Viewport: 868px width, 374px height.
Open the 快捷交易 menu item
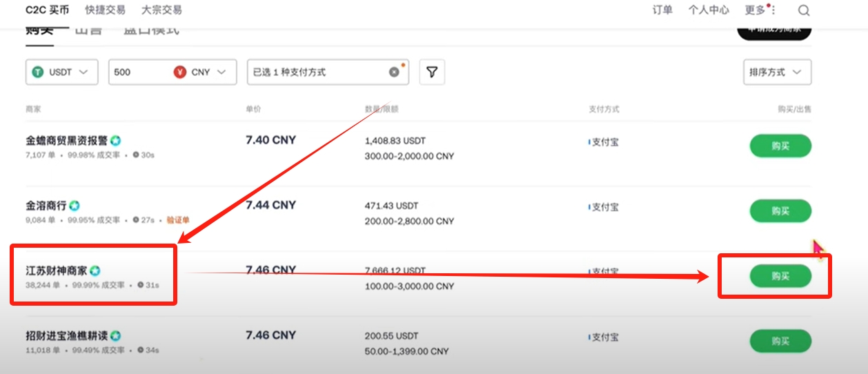point(105,10)
